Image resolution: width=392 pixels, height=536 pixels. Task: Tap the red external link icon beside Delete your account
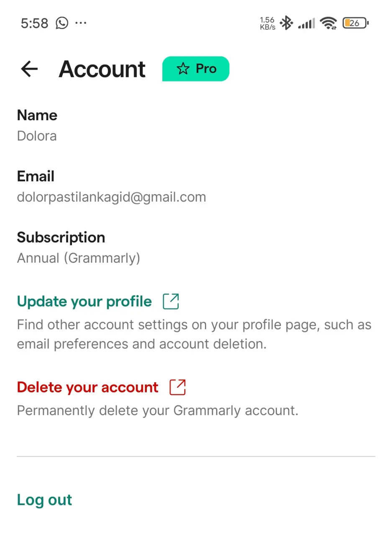coord(177,387)
